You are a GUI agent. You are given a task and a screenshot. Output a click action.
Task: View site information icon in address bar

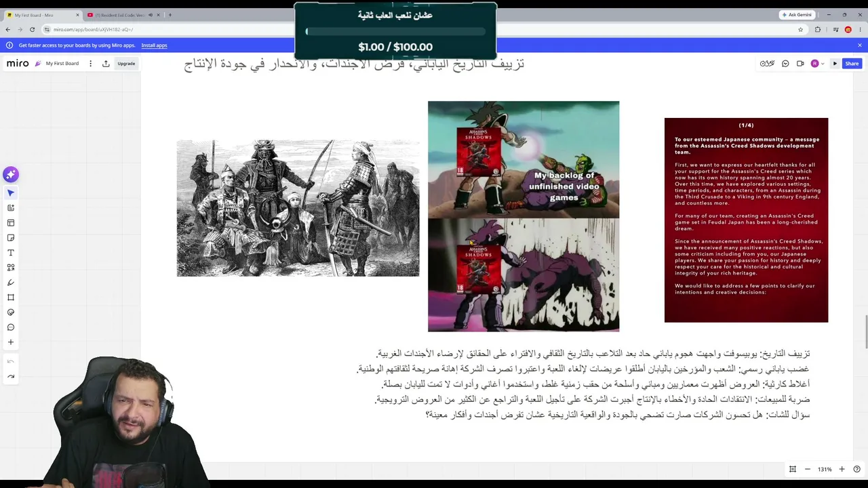tap(47, 29)
